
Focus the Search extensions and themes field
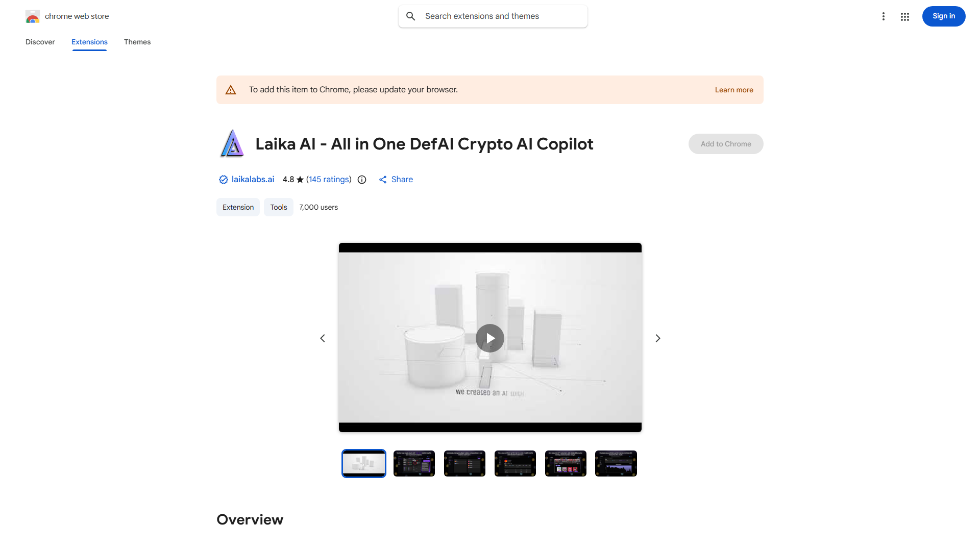[493, 16]
